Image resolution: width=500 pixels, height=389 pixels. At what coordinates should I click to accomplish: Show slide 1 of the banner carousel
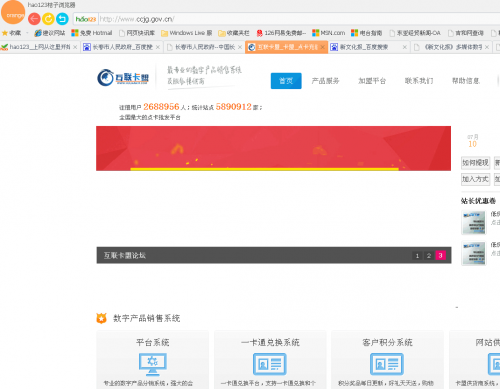(417, 255)
